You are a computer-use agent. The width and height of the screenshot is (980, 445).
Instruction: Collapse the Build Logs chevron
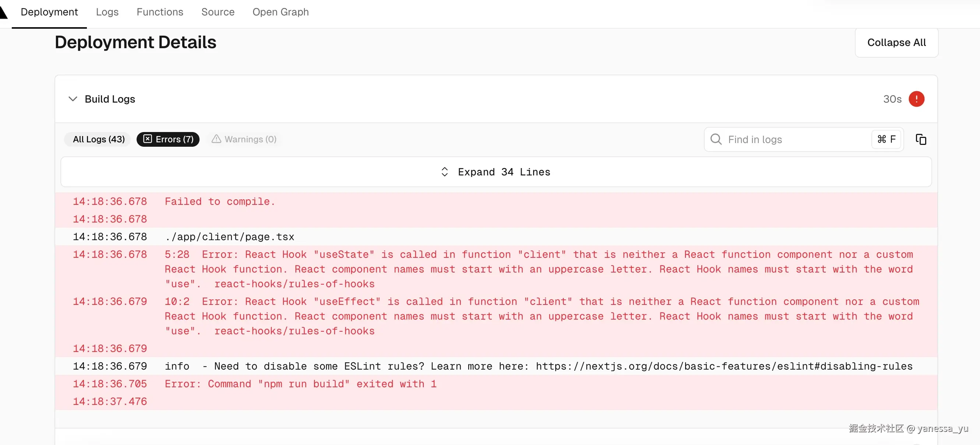[73, 99]
